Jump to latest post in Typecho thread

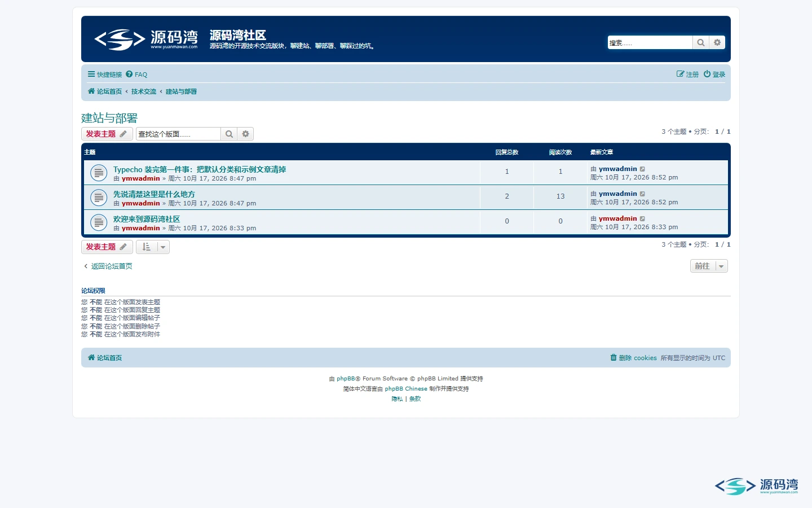click(642, 169)
